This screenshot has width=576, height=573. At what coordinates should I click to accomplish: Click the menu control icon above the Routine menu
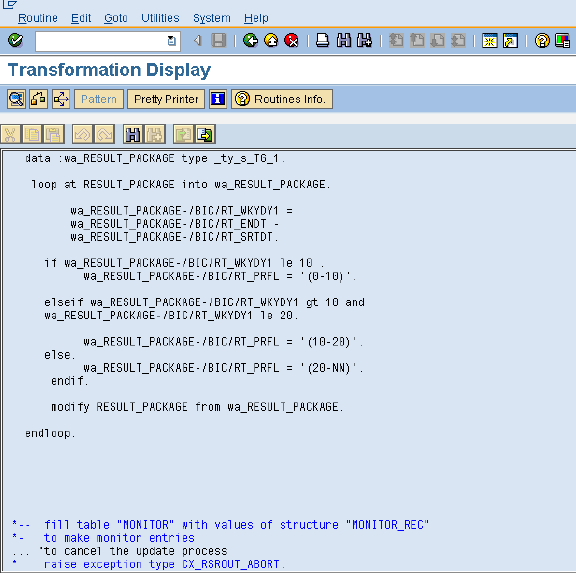point(10,4)
